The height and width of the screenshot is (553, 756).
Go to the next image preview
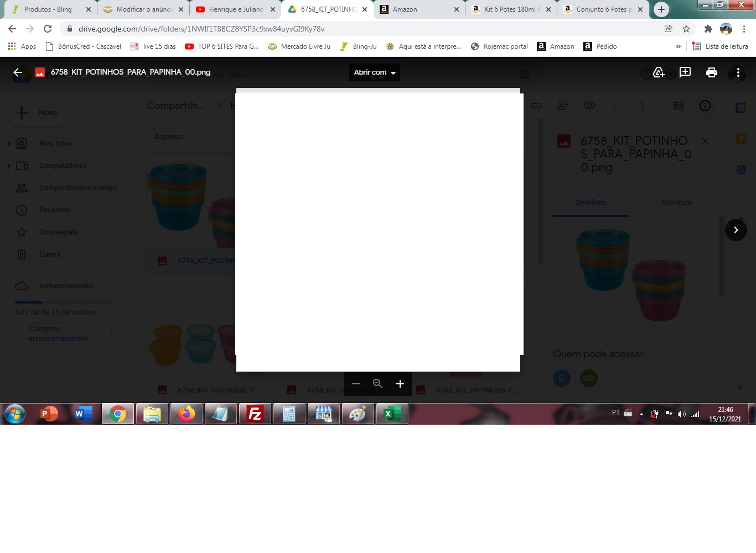(x=736, y=230)
